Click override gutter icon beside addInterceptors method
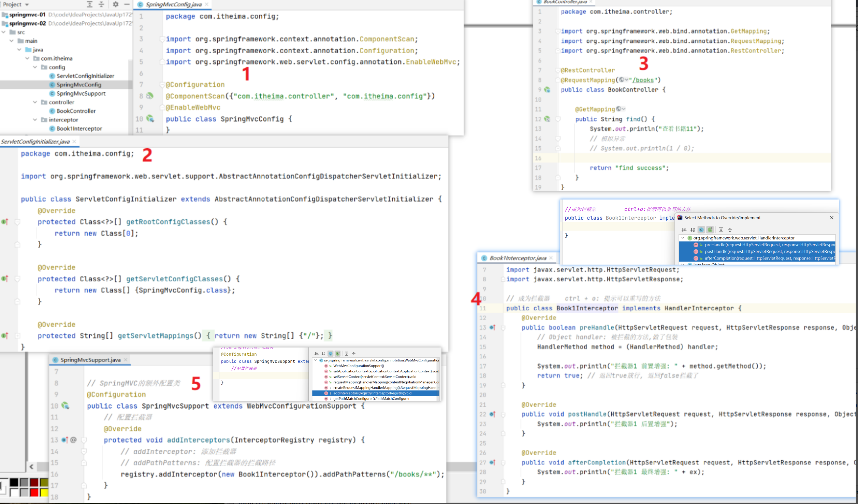858x504 pixels. [65, 440]
